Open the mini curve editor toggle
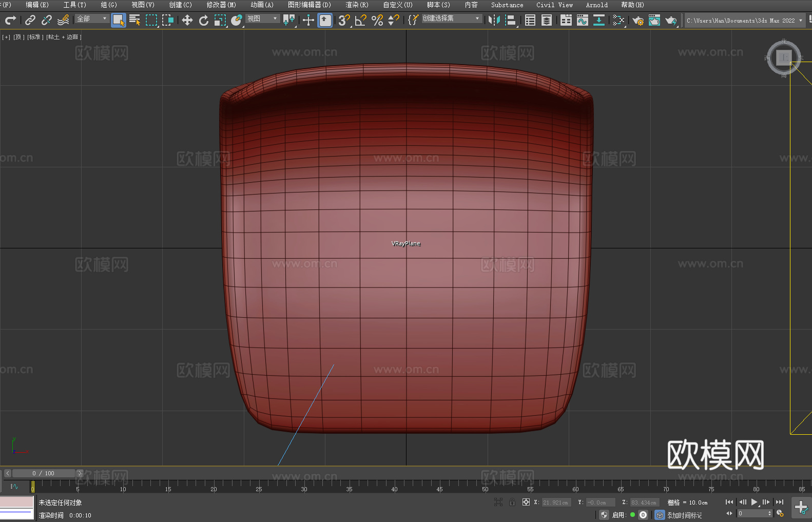812x522 pixels. pos(14,487)
